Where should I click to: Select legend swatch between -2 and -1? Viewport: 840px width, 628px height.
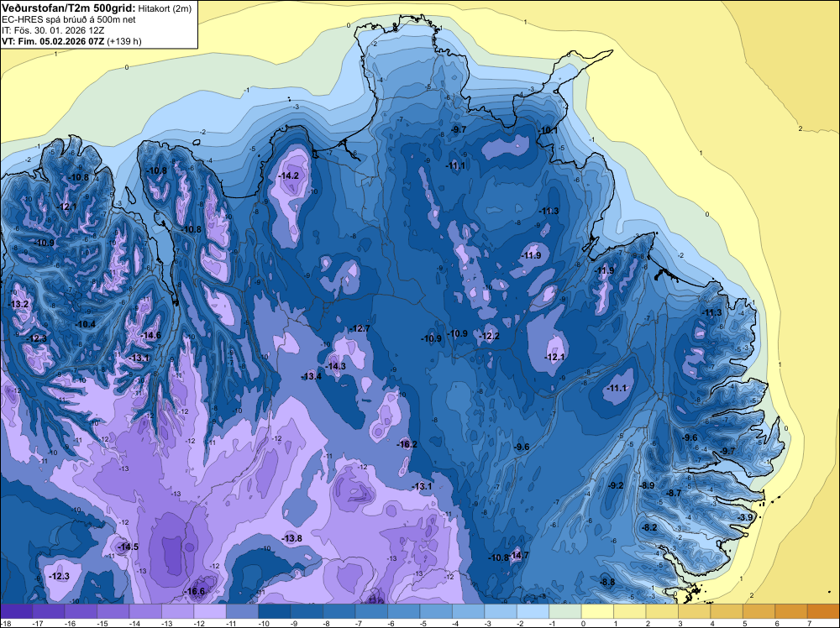pyautogui.click(x=533, y=611)
